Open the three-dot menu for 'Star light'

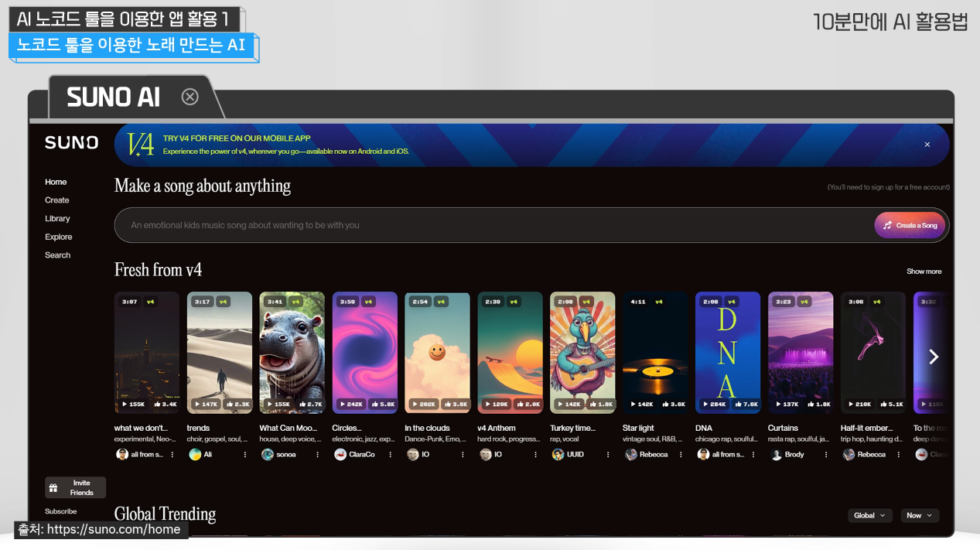tap(681, 455)
